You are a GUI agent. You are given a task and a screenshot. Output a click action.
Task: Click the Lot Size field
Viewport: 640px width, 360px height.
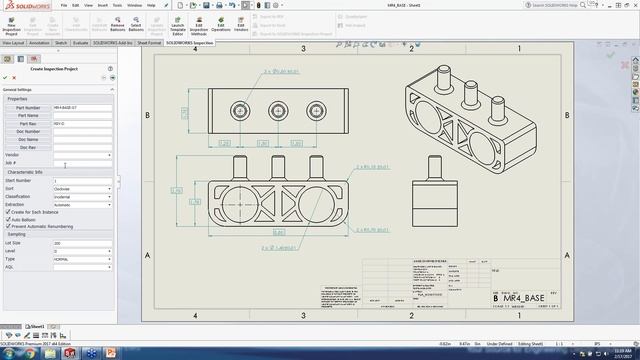coord(82,243)
